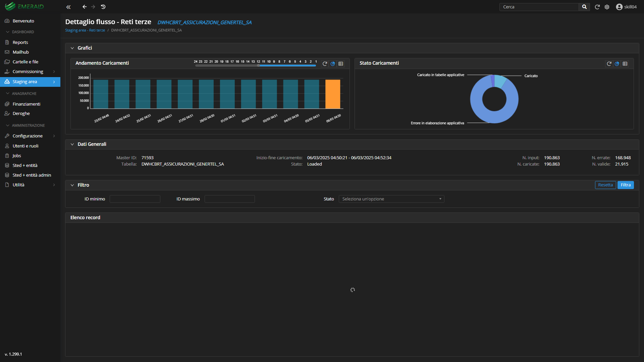Show Stato Caricamenti as table
The height and width of the screenshot is (362, 644).
coord(625,64)
